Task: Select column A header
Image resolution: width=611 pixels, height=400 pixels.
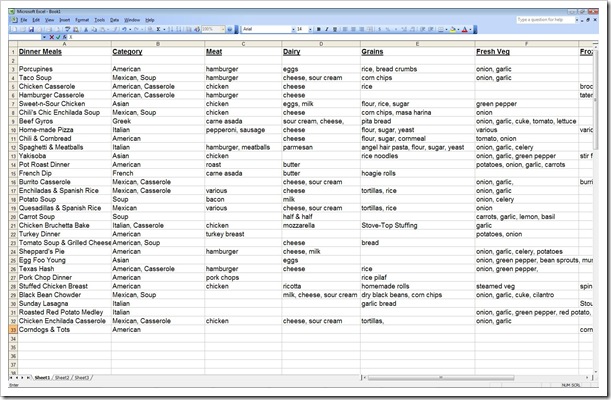Action: pyautogui.click(x=64, y=44)
